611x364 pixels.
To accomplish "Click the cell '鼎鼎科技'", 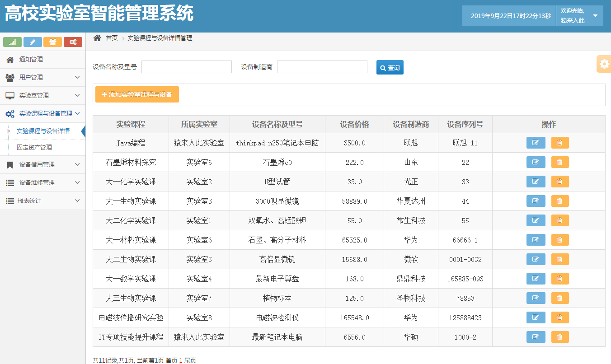I will (411, 279).
